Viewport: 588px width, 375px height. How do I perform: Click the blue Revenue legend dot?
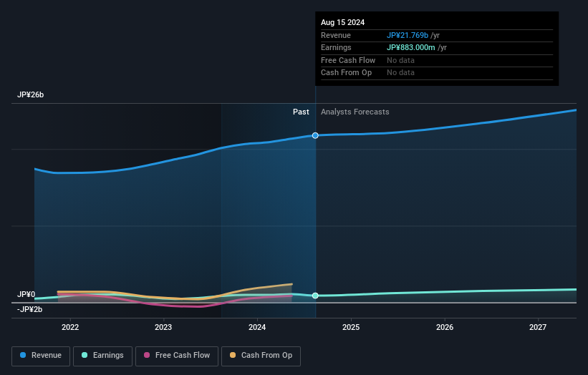coord(23,355)
